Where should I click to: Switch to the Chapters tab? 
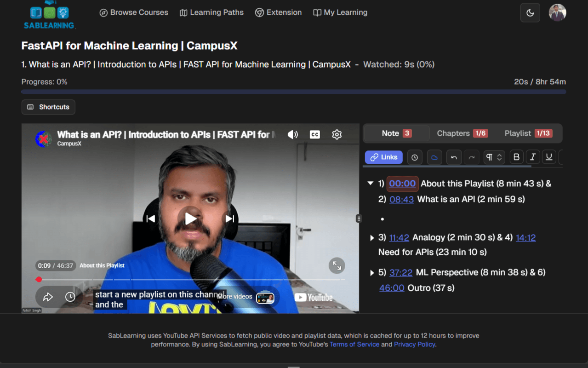(x=462, y=133)
